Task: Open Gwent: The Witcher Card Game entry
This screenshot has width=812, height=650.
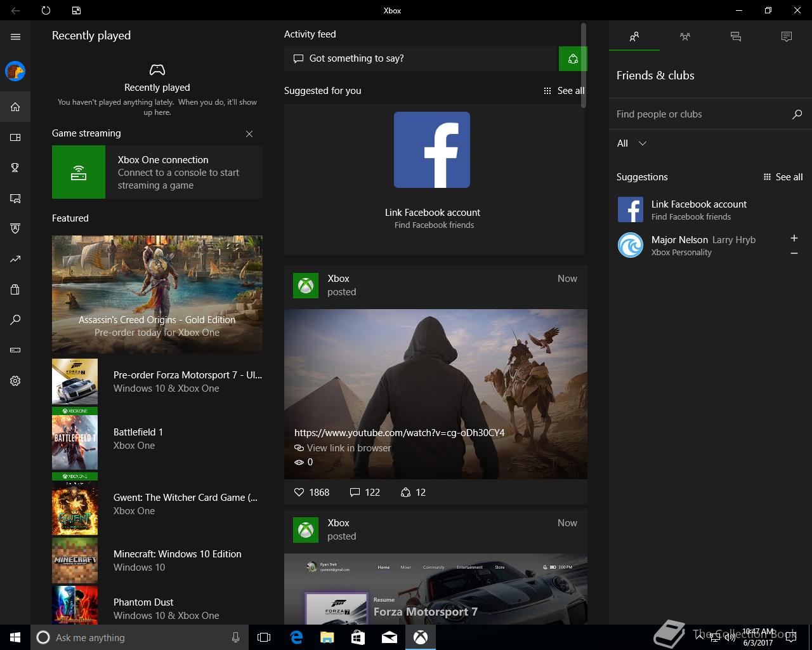Action: 157,504
